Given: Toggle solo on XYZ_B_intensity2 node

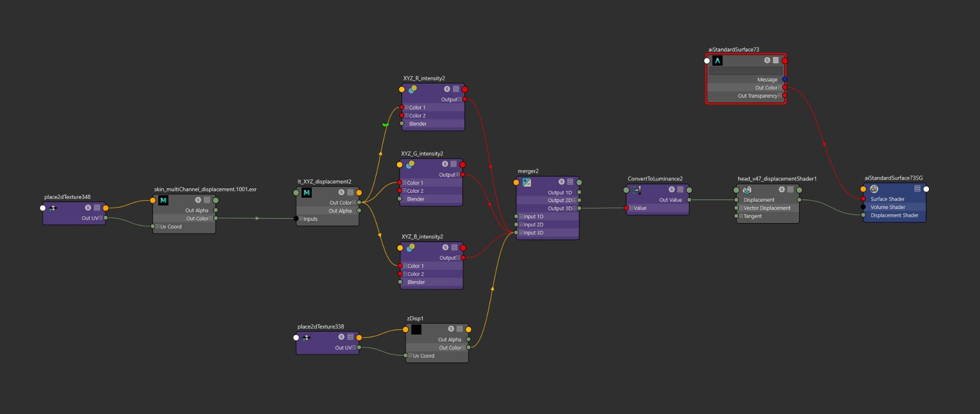Looking at the screenshot, I should pyautogui.click(x=446, y=248).
